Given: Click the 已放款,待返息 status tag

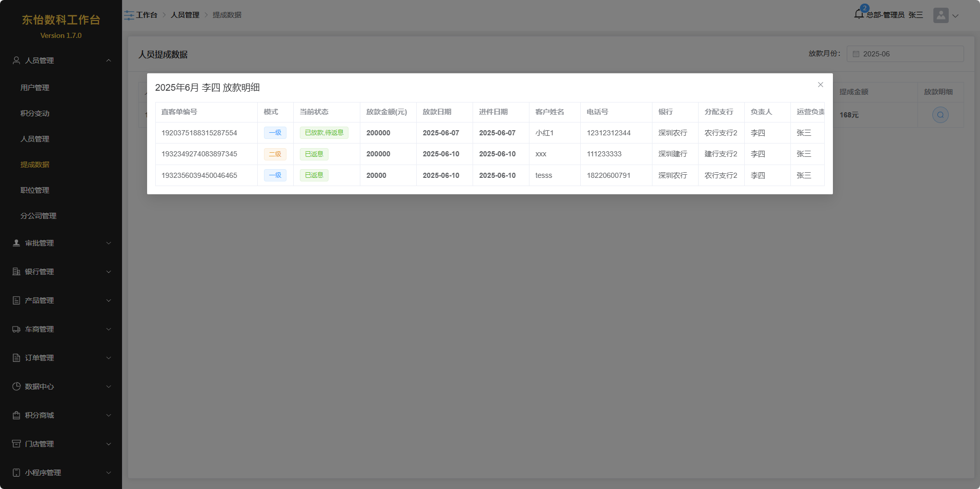Looking at the screenshot, I should 324,133.
